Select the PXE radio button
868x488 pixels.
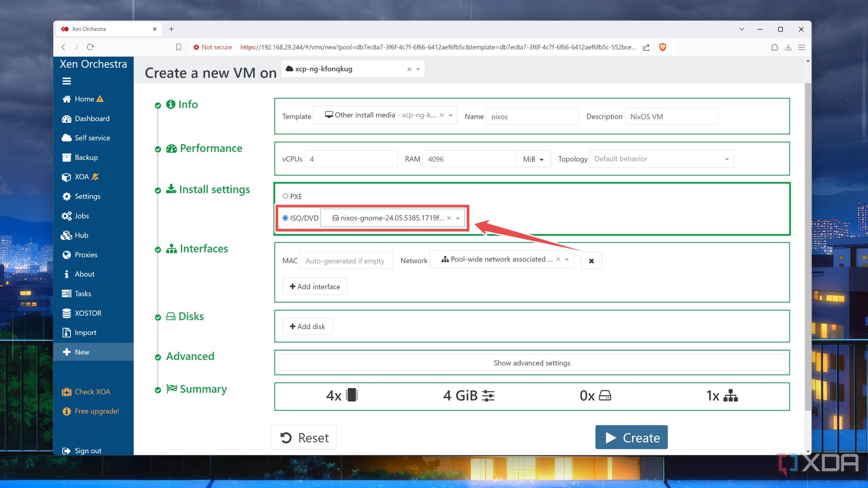click(285, 196)
